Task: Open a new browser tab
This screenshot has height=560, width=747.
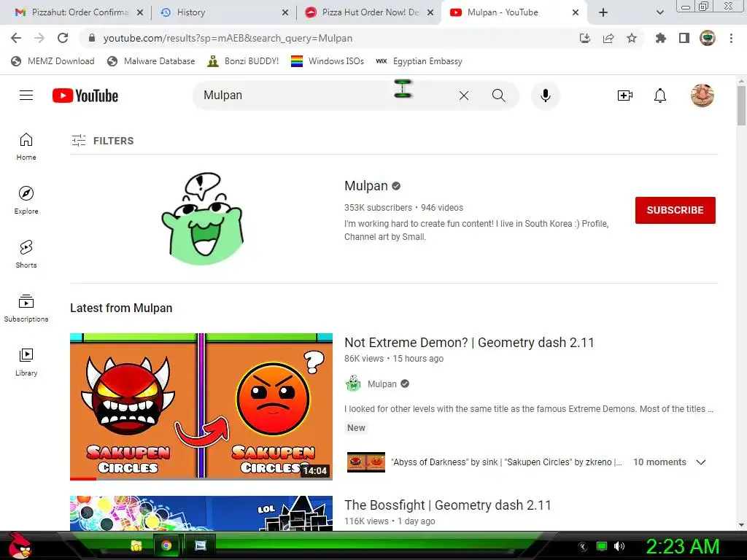Action: click(603, 12)
